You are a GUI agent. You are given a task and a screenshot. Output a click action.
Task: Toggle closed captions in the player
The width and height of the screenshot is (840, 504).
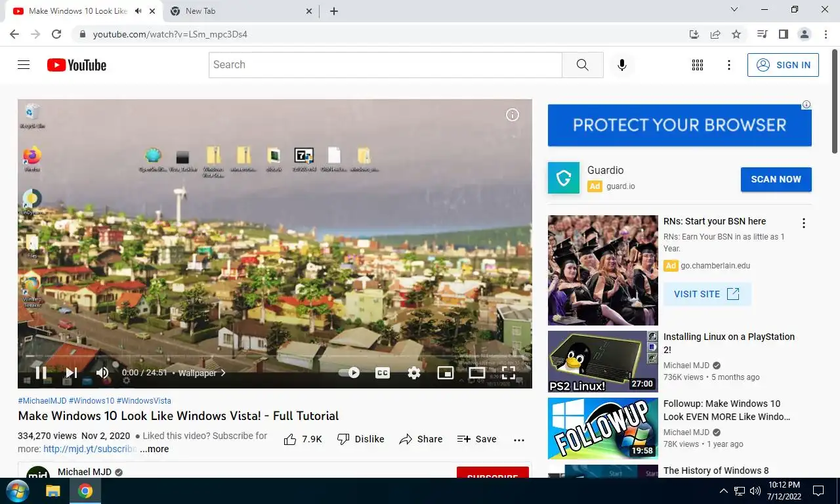pyautogui.click(x=382, y=373)
